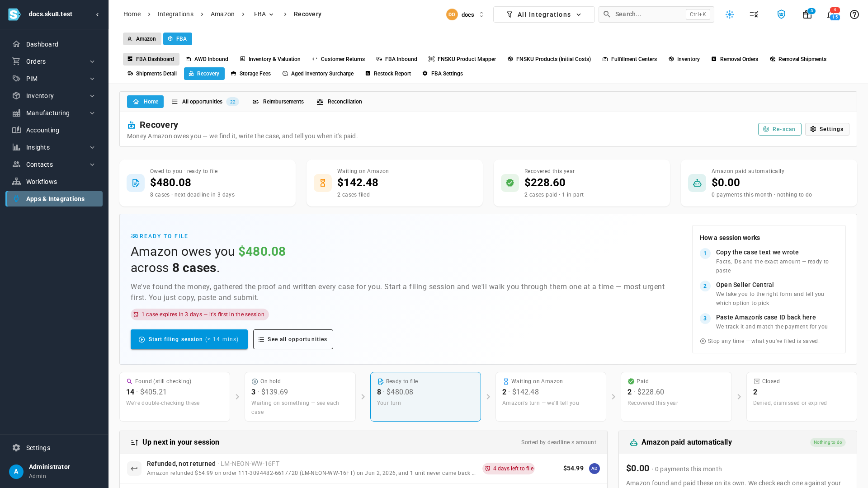The height and width of the screenshot is (488, 868).
Task: Switch to Reconciliation tab
Action: [x=339, y=102]
